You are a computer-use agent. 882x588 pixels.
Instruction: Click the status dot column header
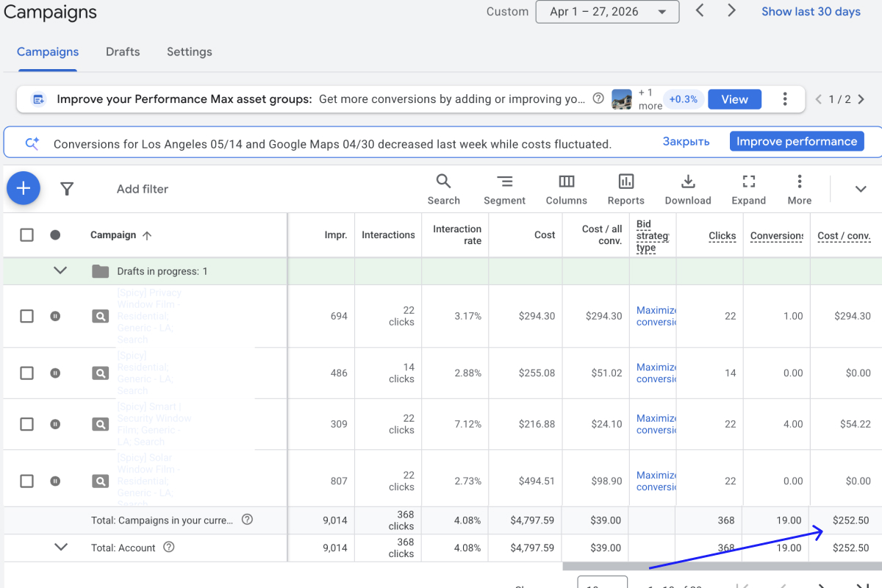55,235
